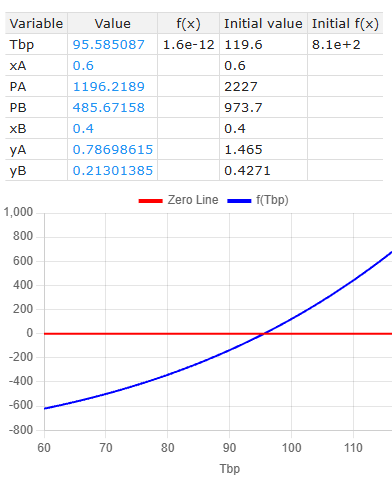This screenshot has width=392, height=478.
Task: Toggle the Zero Line legend entry
Action: (x=178, y=200)
